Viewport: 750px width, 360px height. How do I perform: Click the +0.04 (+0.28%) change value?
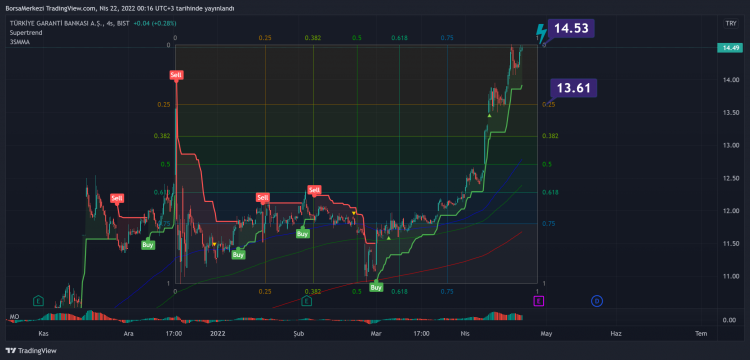coord(155,23)
